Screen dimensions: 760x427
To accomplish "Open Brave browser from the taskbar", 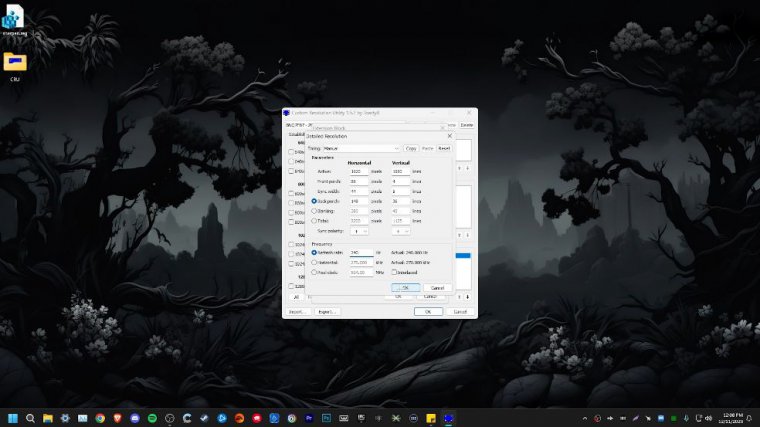I will point(117,417).
